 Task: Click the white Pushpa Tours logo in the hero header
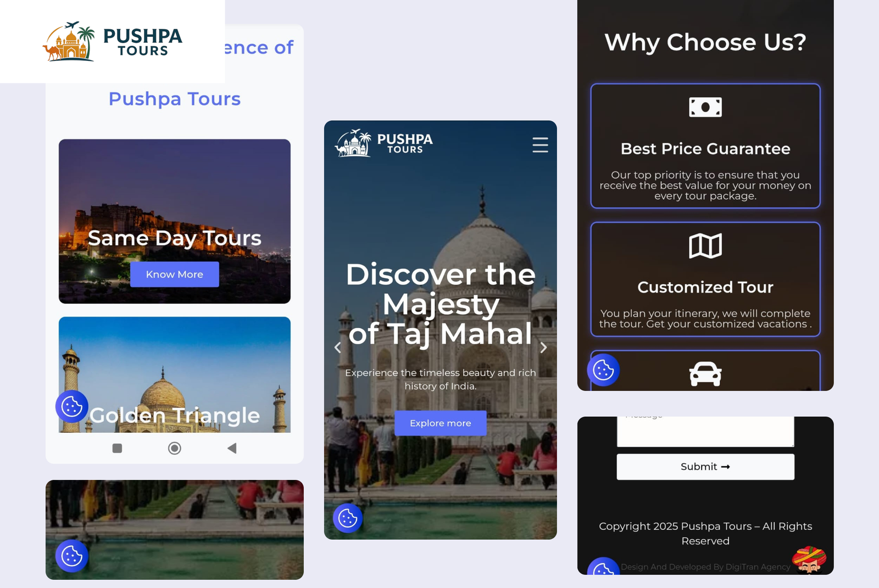(x=383, y=143)
